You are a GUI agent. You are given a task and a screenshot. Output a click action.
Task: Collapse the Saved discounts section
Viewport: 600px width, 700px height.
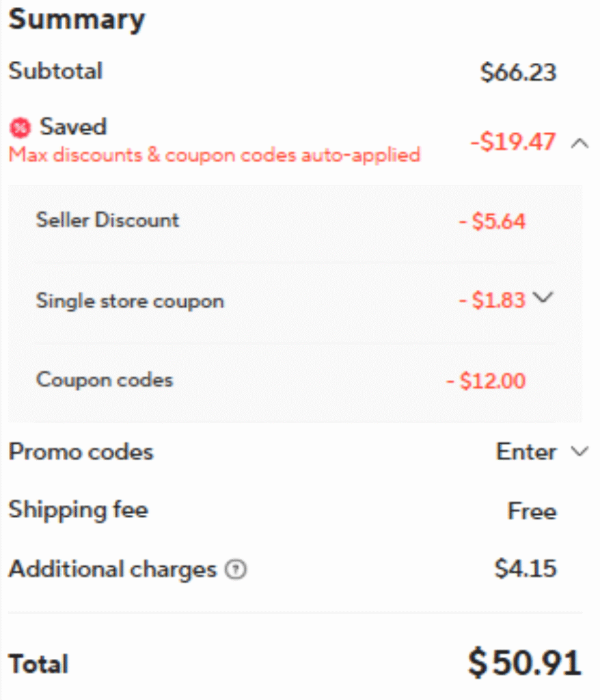point(579,144)
